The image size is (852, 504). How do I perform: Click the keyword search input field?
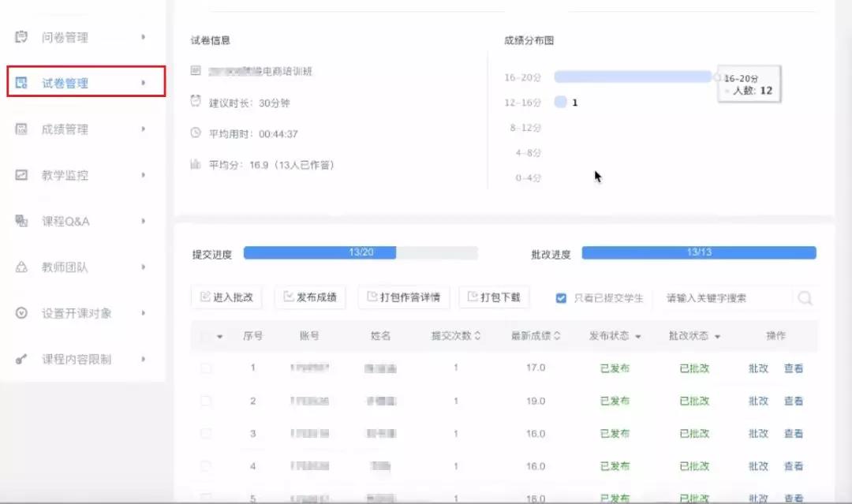click(x=727, y=297)
